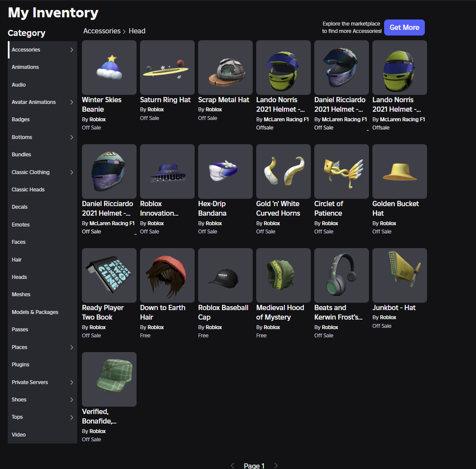Select the Scrap Metal Hat image

tap(225, 68)
